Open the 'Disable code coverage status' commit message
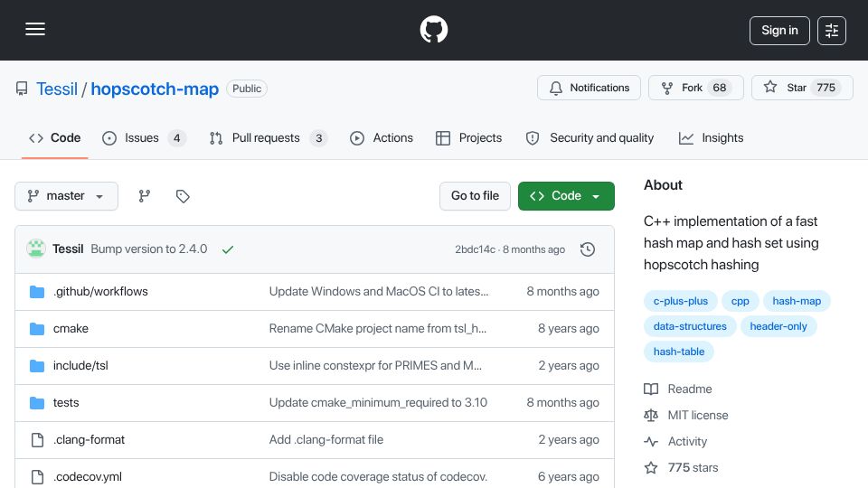868x488 pixels. [378, 477]
